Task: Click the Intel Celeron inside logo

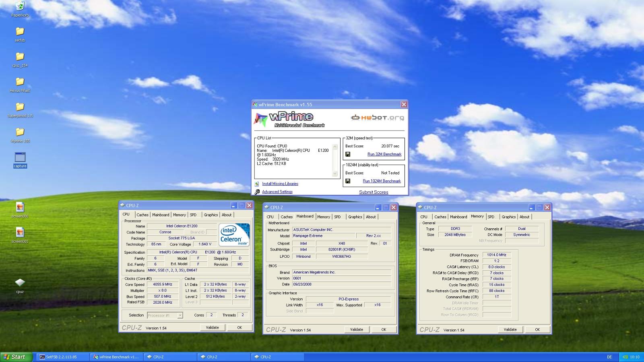Action: point(234,235)
